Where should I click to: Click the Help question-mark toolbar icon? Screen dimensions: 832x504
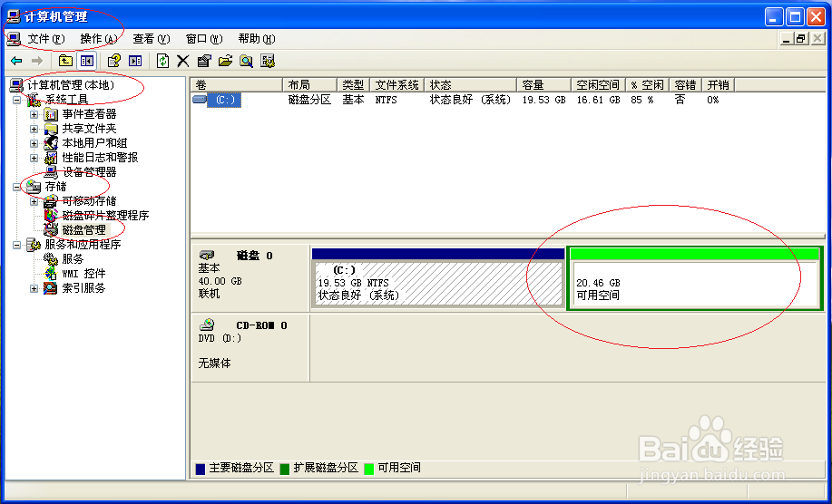113,61
